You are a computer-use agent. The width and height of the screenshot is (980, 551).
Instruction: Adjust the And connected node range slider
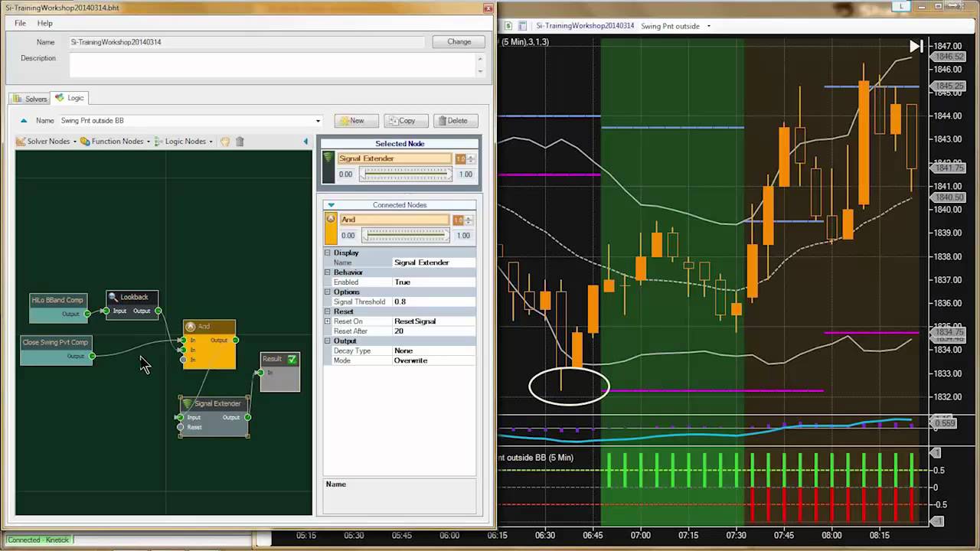click(406, 236)
